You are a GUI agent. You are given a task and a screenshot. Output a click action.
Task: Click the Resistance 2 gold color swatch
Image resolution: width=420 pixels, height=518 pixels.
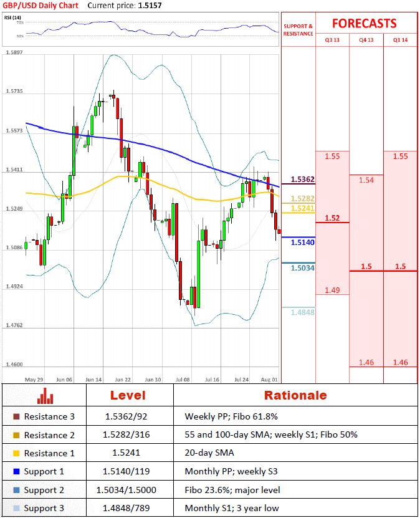click(x=16, y=435)
